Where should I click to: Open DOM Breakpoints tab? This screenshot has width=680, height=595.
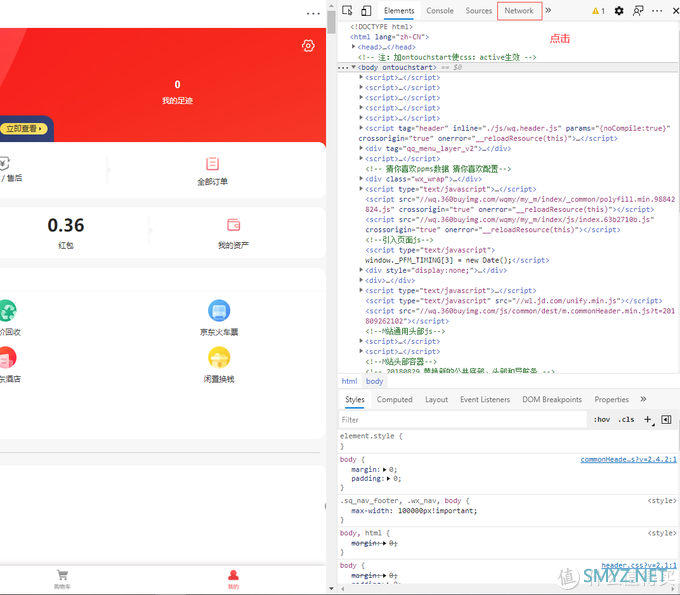(552, 399)
